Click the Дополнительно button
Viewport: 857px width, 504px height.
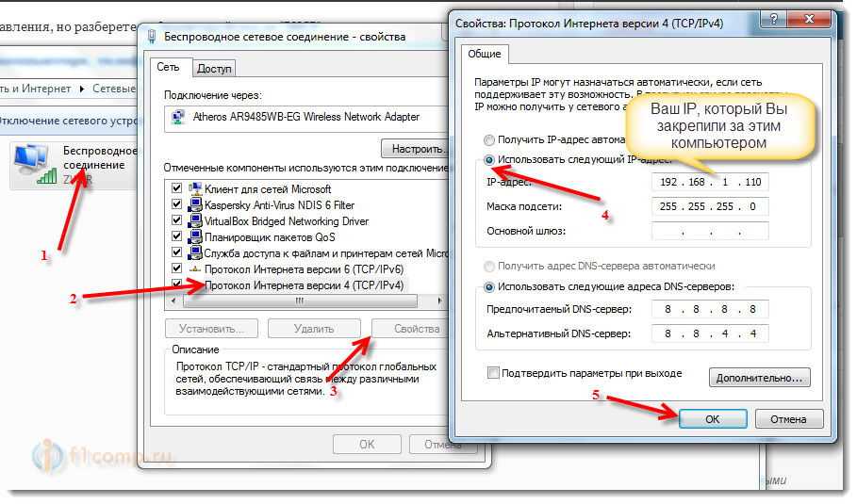(759, 378)
